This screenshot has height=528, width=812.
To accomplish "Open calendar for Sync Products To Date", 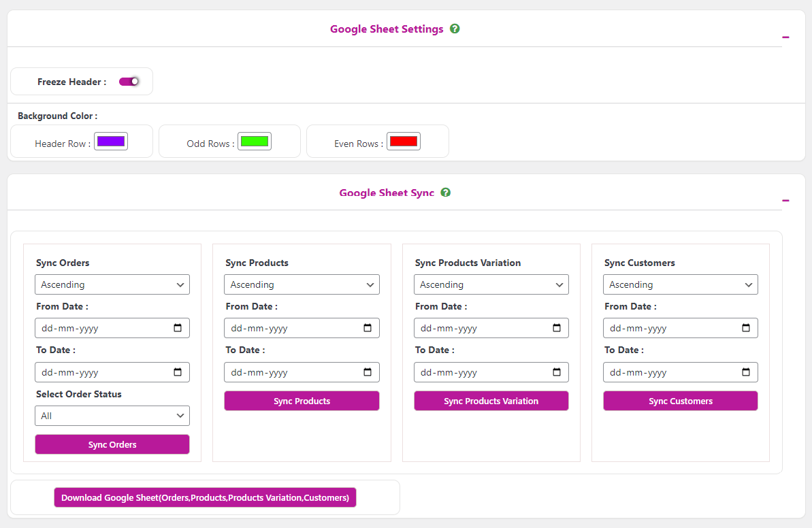I will pos(368,372).
